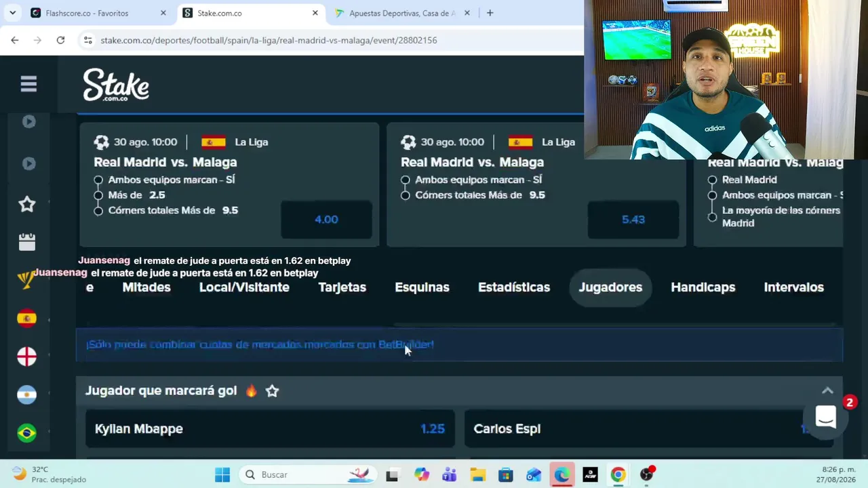This screenshot has width=868, height=488.
Task: Collapse the 'Jugador que marcará gol' market
Action: pos(827,390)
